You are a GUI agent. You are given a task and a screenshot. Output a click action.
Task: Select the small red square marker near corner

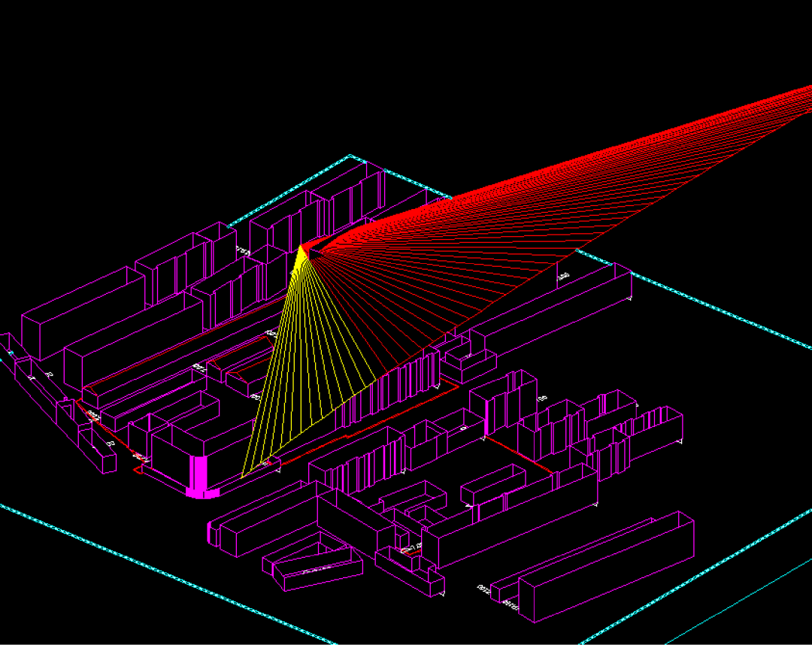[x=138, y=470]
